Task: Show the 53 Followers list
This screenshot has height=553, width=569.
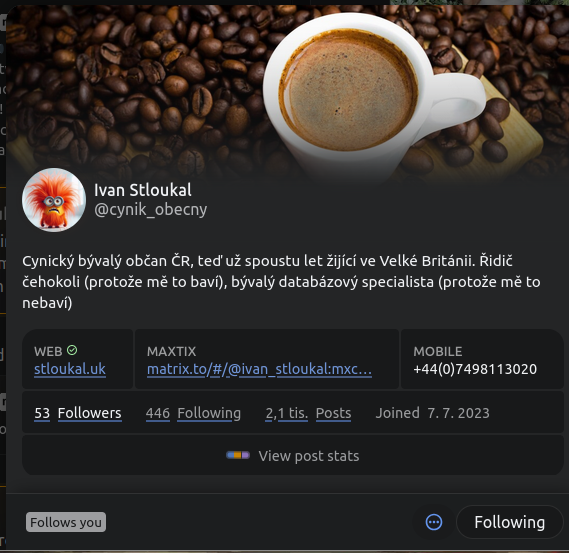Action: 78,413
